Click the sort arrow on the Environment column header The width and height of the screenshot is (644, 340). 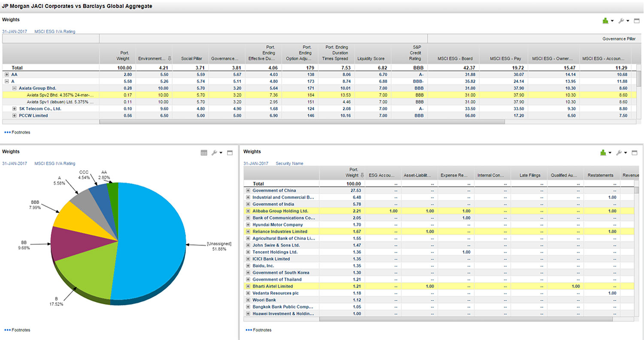click(x=170, y=58)
